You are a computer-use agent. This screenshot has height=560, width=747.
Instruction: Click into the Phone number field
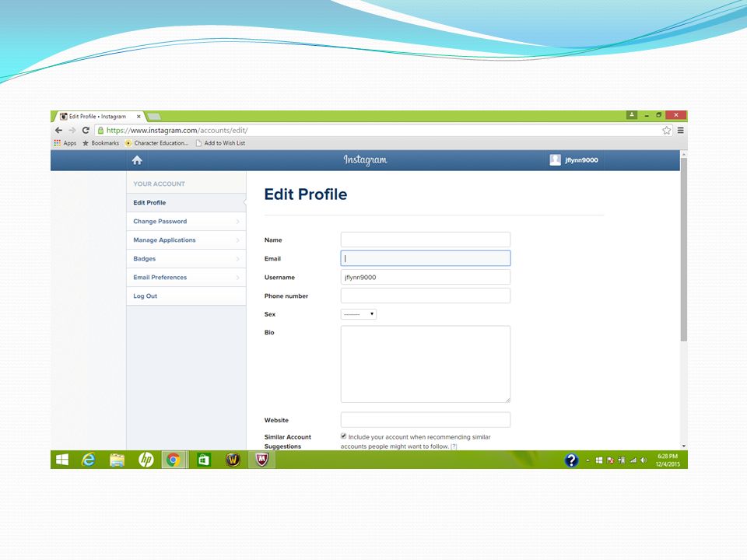pyautogui.click(x=426, y=296)
